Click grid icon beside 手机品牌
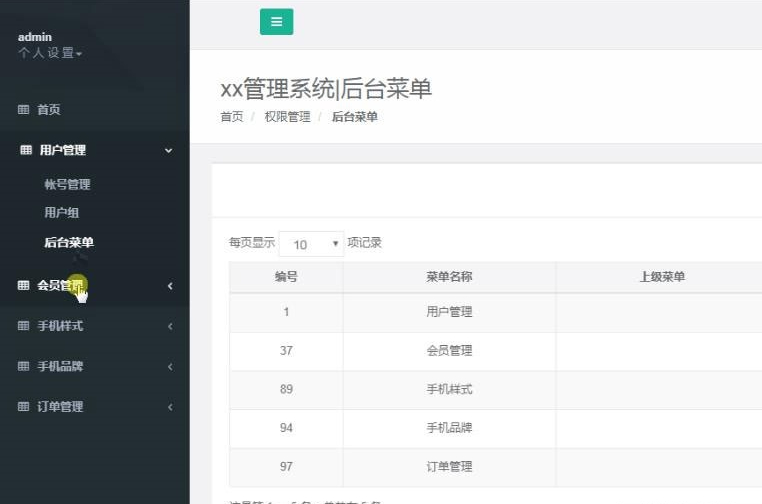 tap(23, 366)
